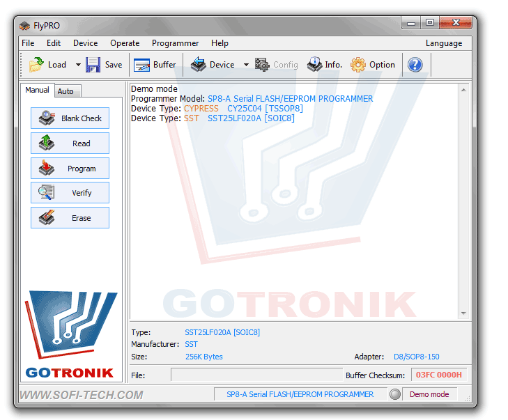Open the Operate menu
This screenshot has width=508, height=420.
(125, 43)
